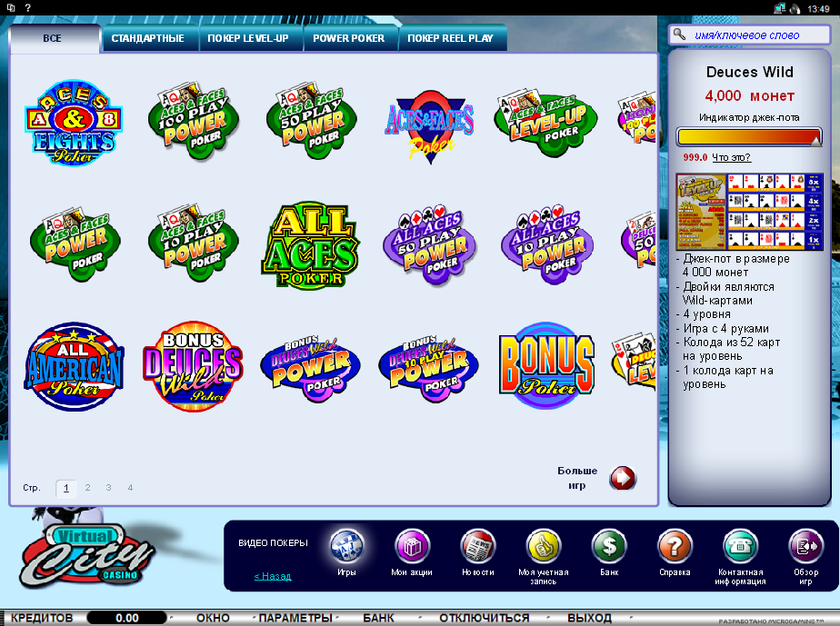This screenshot has width=840, height=626.
Task: Open the ПАРАМЕТРЫ menu
Action: tap(295, 618)
